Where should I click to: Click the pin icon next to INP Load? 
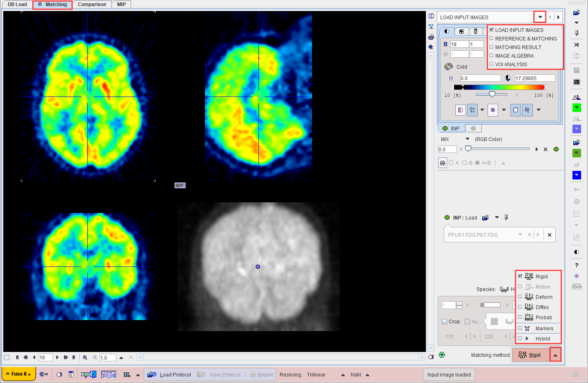506,217
